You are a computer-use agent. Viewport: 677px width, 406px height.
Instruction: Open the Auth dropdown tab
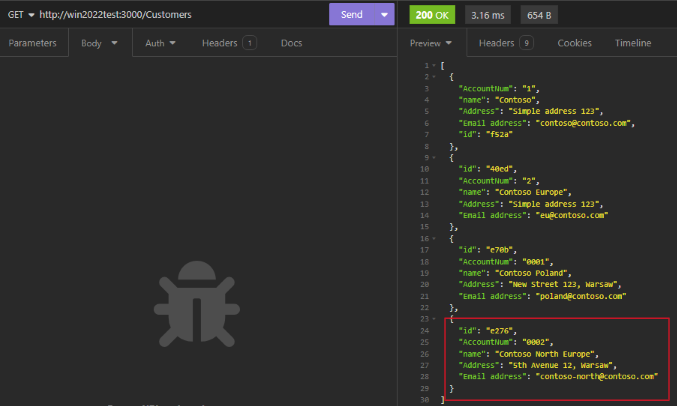tap(160, 43)
